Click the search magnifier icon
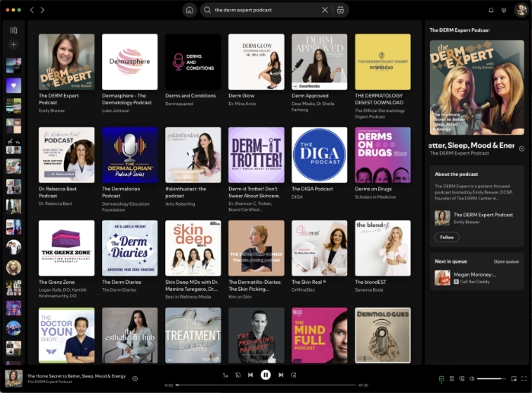Viewport: 532px width, 393px height. (207, 10)
